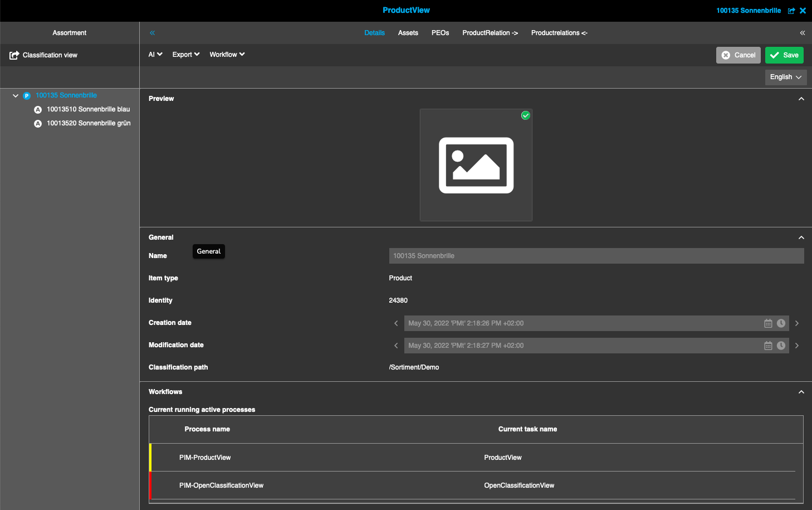The image size is (812, 510).
Task: Collapse left panel with double-chevron arrow
Action: (151, 32)
